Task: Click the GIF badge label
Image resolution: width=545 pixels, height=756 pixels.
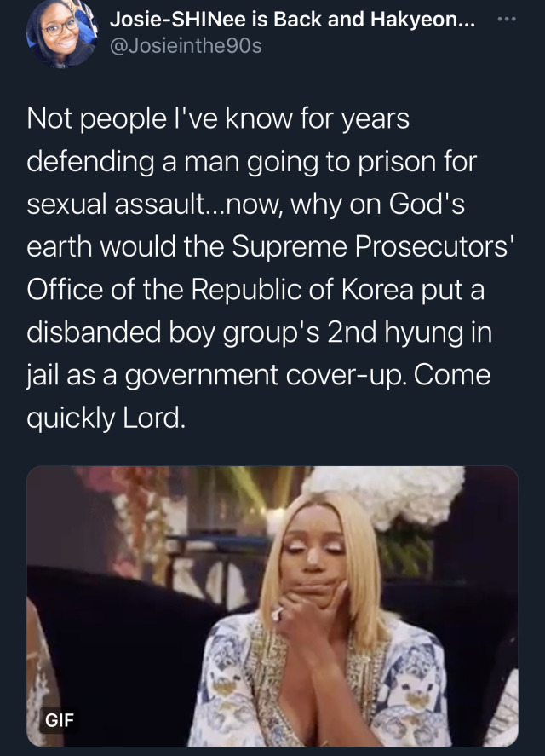Action: [x=60, y=720]
